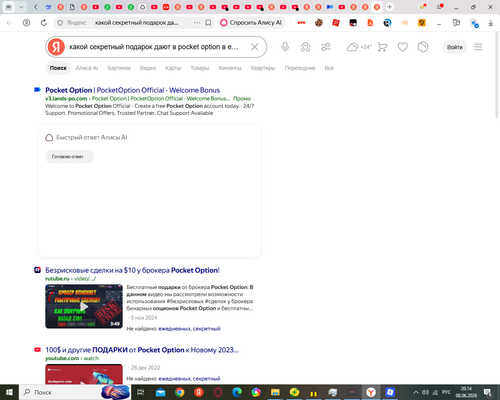Switch to the Видео tab
Image resolution: width=500 pixels, height=400 pixels.
click(x=148, y=68)
